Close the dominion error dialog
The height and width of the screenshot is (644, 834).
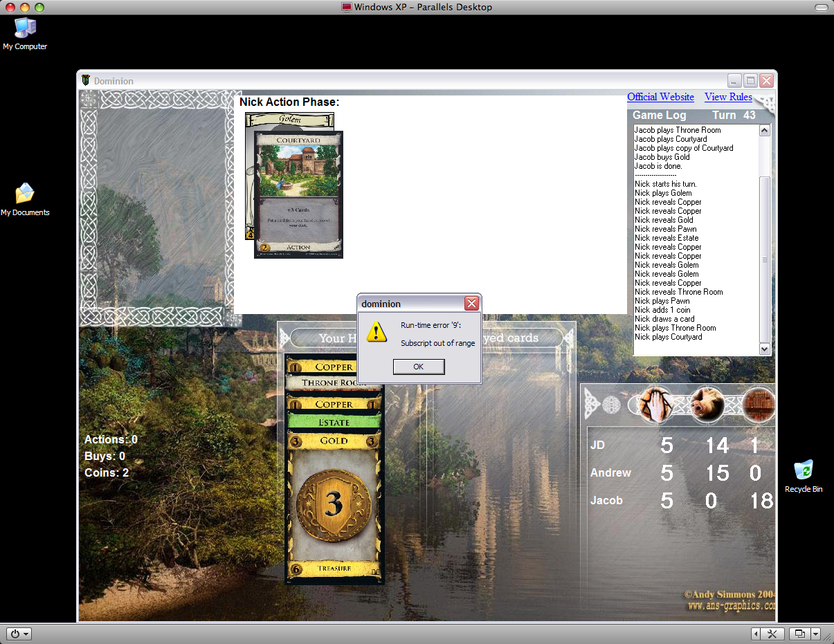471,304
